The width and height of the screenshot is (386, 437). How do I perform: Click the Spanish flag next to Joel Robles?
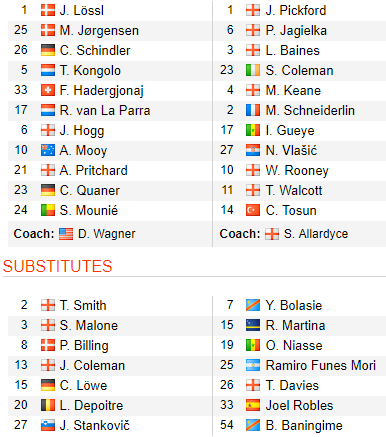click(x=253, y=405)
